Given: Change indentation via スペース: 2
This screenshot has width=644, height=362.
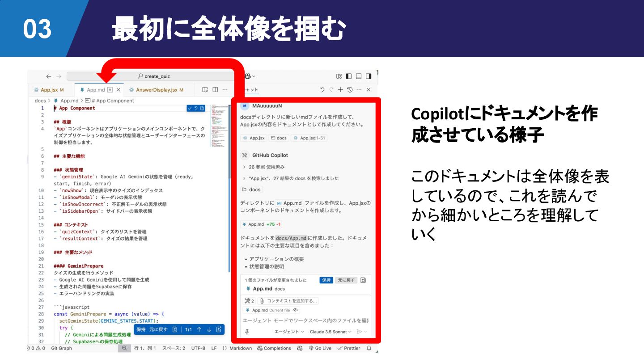Looking at the screenshot, I should [x=174, y=348].
